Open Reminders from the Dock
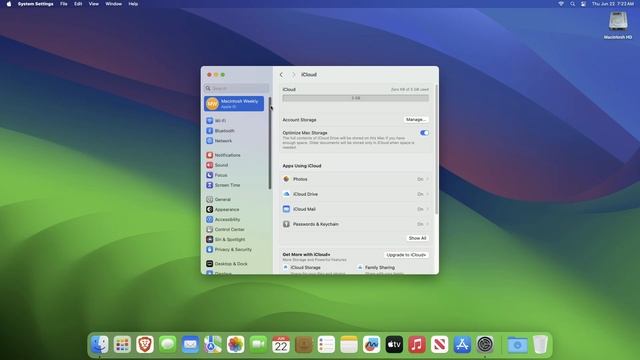This screenshot has width=640, height=360. (x=326, y=344)
